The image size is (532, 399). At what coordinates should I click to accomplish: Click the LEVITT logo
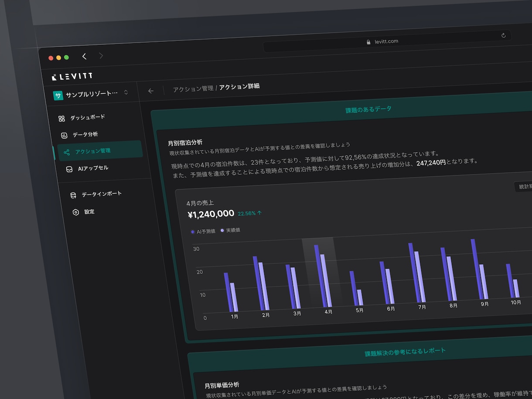pos(72,76)
